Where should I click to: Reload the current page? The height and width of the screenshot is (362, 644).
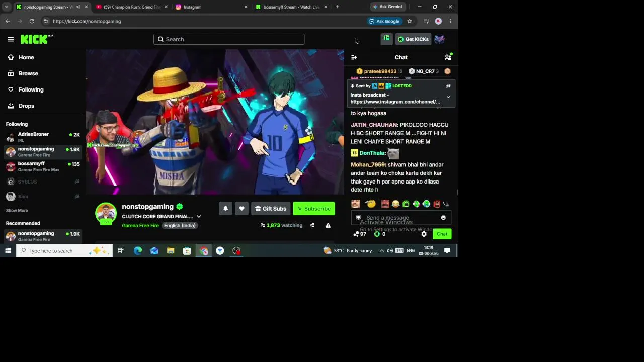point(32,21)
